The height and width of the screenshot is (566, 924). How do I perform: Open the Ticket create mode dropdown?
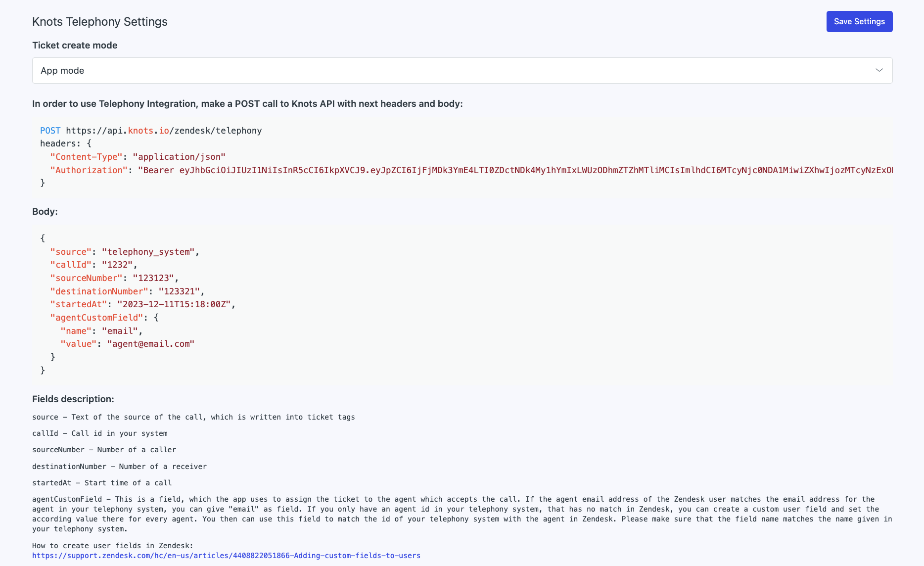[x=462, y=70]
